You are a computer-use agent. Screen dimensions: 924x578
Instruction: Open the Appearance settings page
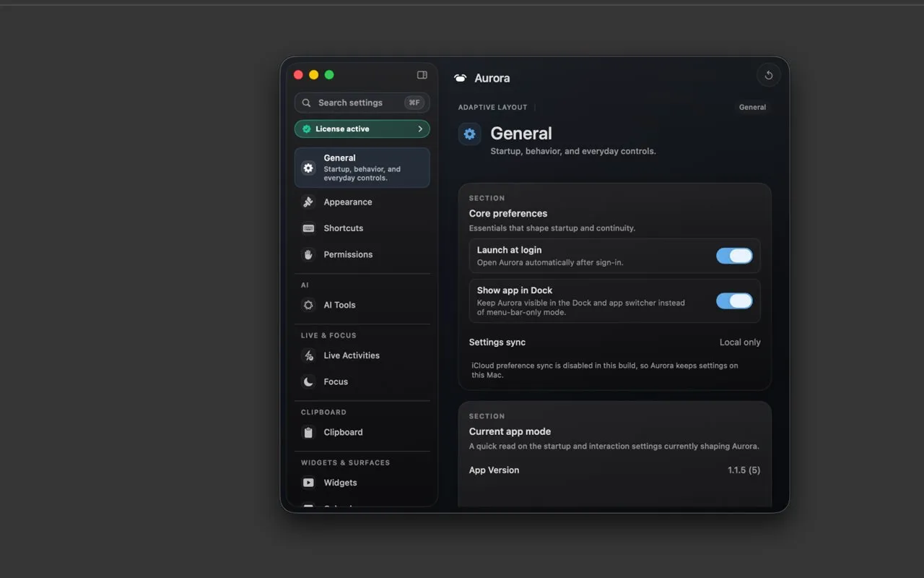[x=362, y=202]
